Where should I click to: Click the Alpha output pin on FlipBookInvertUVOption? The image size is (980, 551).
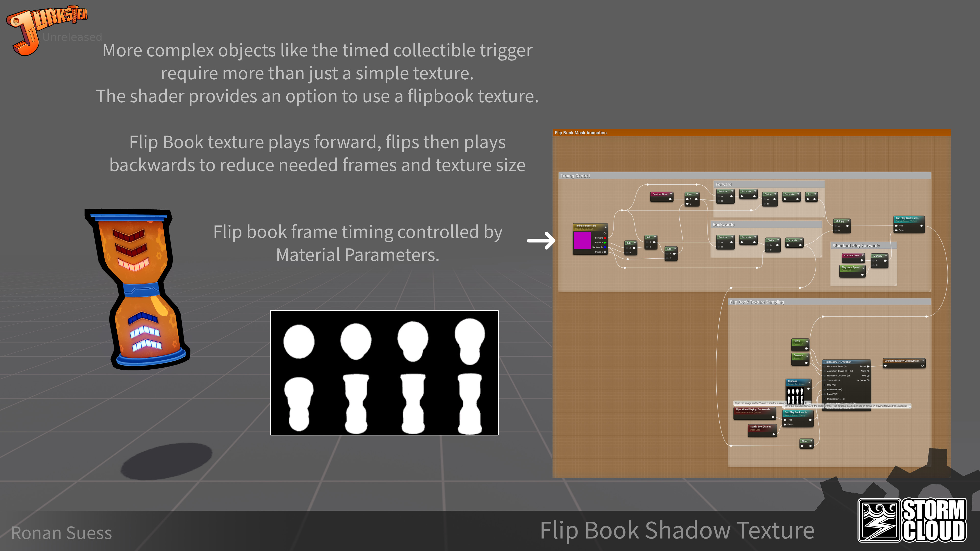[868, 371]
